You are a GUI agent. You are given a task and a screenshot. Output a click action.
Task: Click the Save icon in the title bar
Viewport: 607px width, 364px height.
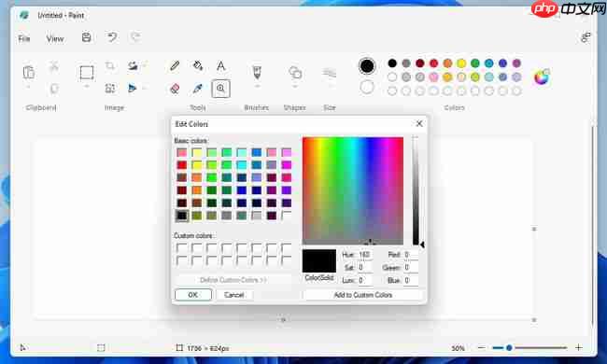tap(86, 37)
